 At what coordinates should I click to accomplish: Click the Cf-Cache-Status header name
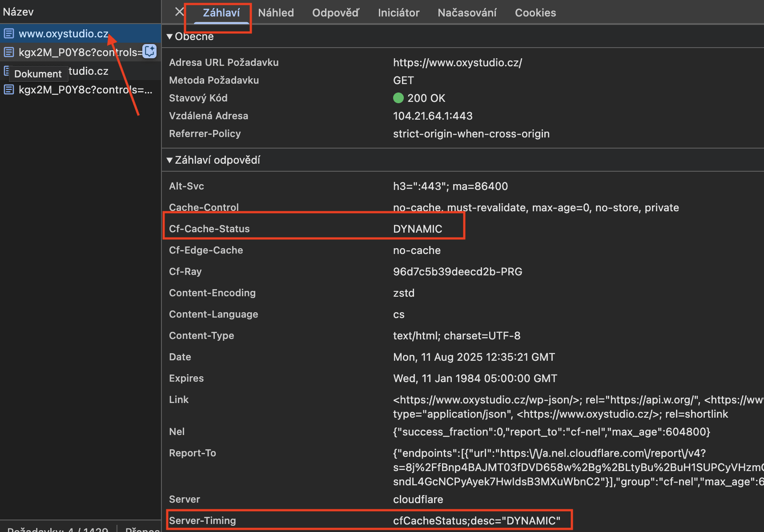pos(209,229)
